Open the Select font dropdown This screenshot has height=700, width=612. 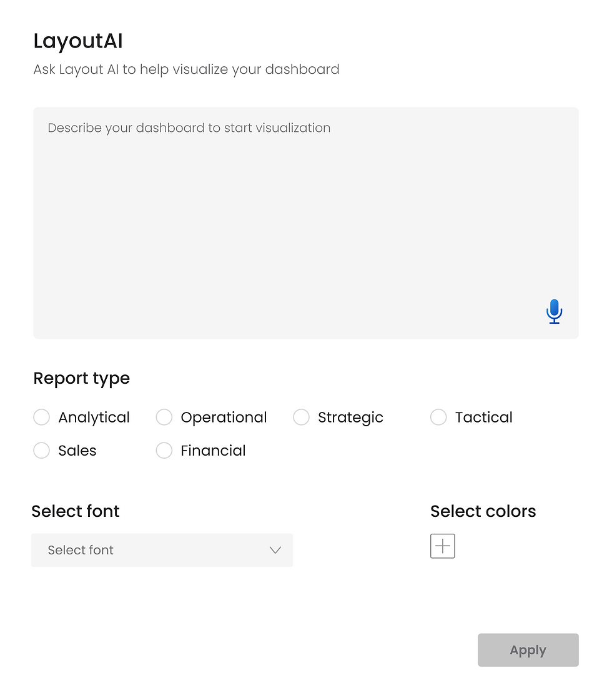tap(162, 550)
